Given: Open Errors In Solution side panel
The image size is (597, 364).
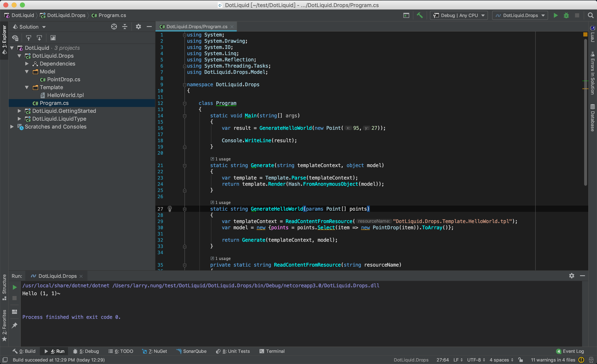Looking at the screenshot, I should click(593, 73).
